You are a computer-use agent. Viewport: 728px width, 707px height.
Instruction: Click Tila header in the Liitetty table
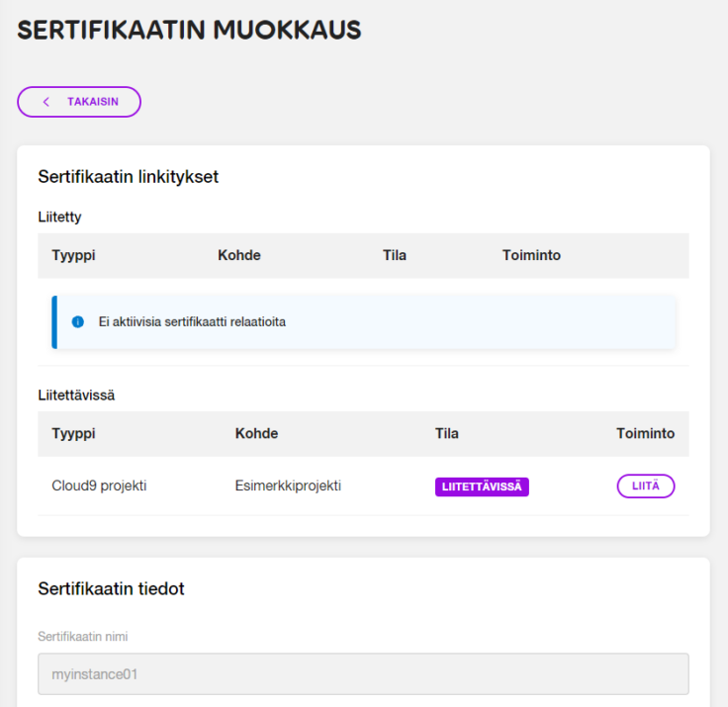coord(395,255)
